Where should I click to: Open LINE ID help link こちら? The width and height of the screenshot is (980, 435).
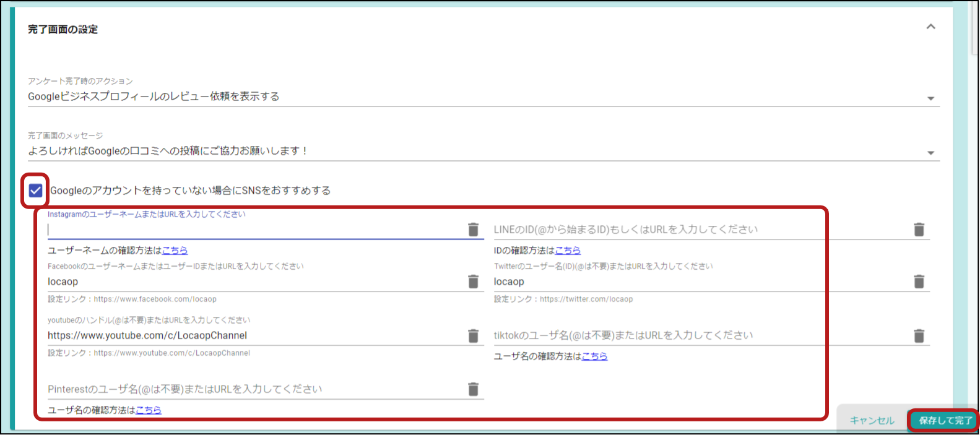pos(568,251)
